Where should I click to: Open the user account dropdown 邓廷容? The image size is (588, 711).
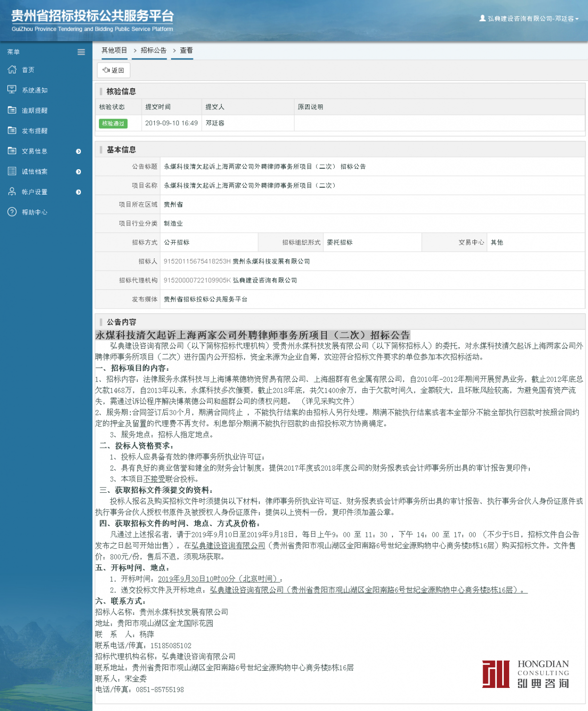[529, 19]
